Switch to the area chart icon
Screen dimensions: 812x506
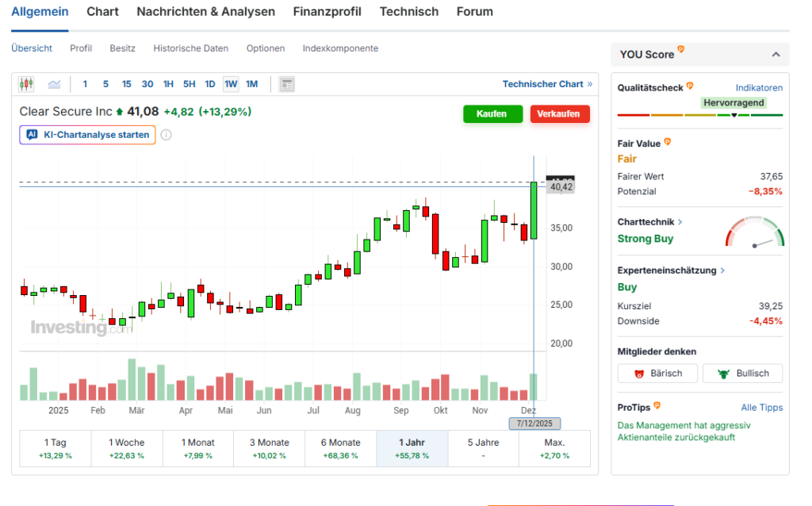pos(54,84)
